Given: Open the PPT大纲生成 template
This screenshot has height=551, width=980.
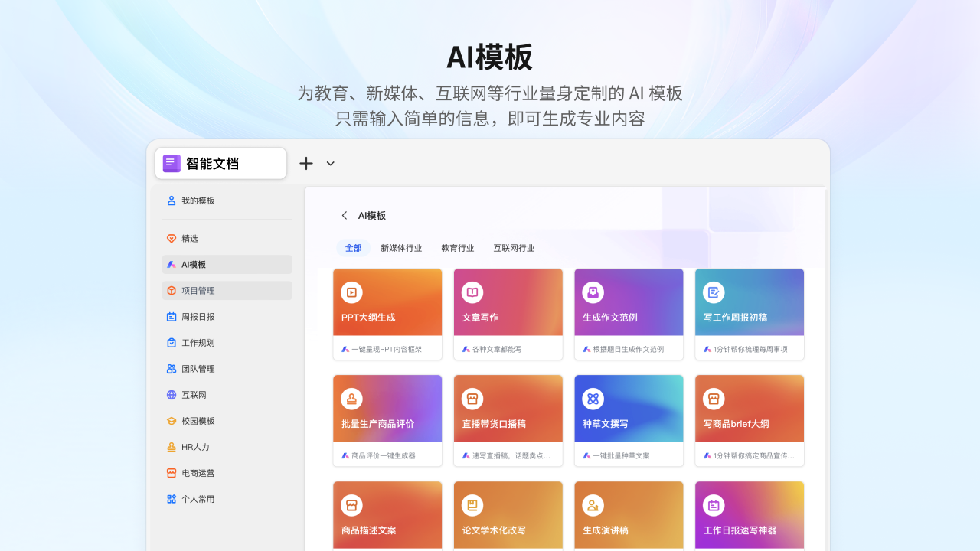Looking at the screenshot, I should coord(387,314).
